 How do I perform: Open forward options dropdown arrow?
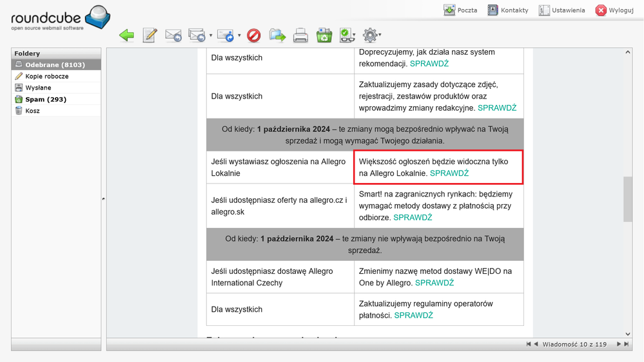239,35
